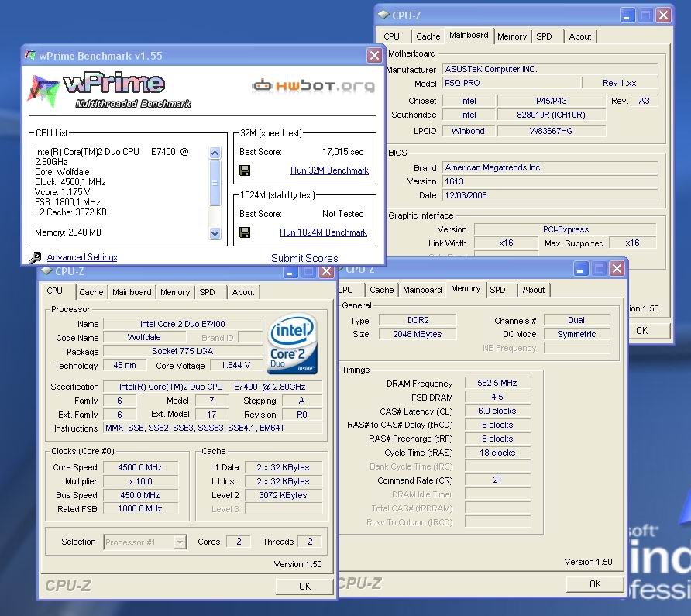Open the Processor #1 selection dropdown
691x616 pixels.
(180, 542)
